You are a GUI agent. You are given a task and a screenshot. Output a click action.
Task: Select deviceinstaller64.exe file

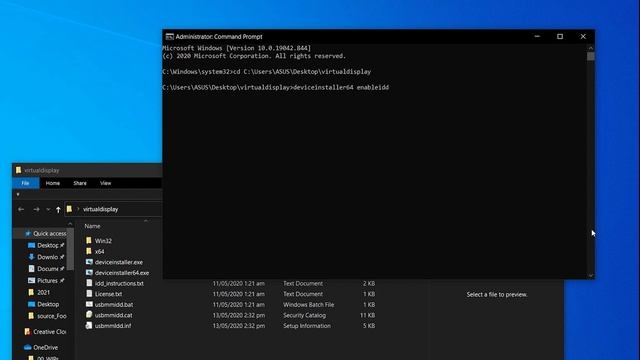pos(122,273)
